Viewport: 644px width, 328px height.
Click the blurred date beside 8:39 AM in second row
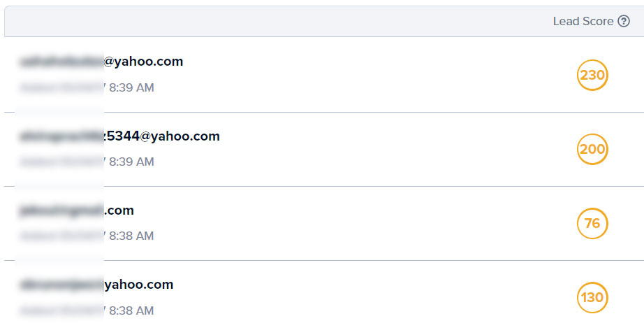(62, 162)
